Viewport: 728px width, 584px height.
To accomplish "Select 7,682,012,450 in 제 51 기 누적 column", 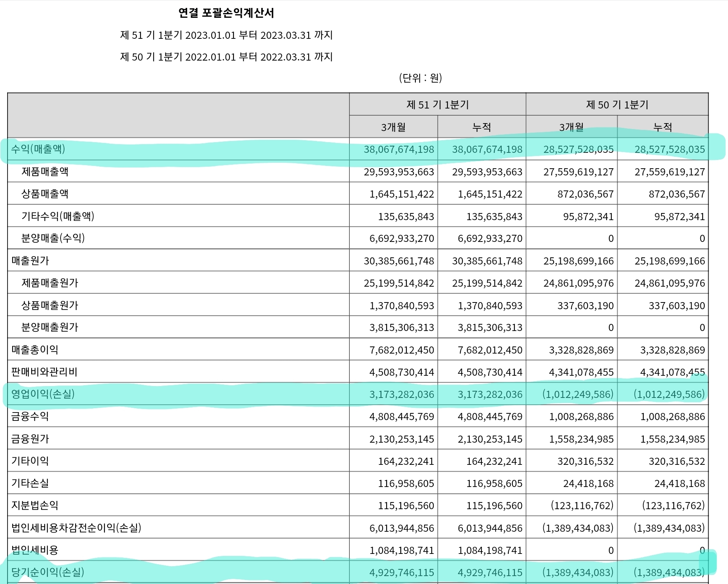I will (x=490, y=350).
